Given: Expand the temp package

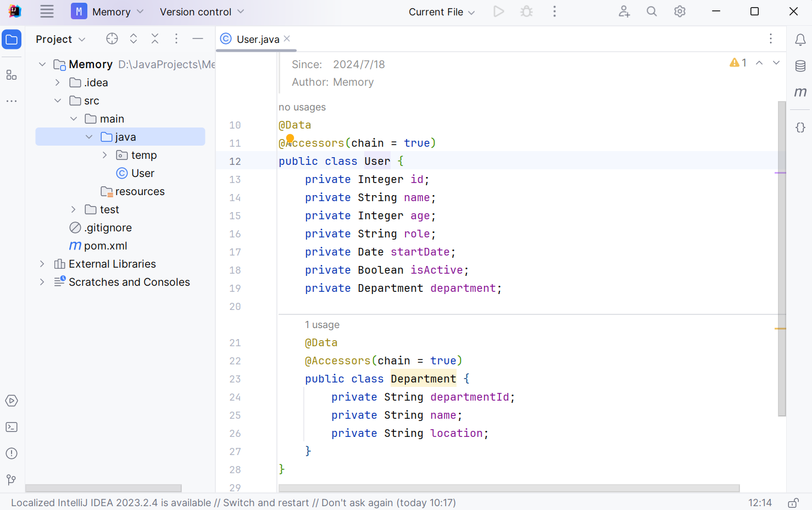Looking at the screenshot, I should pos(105,155).
